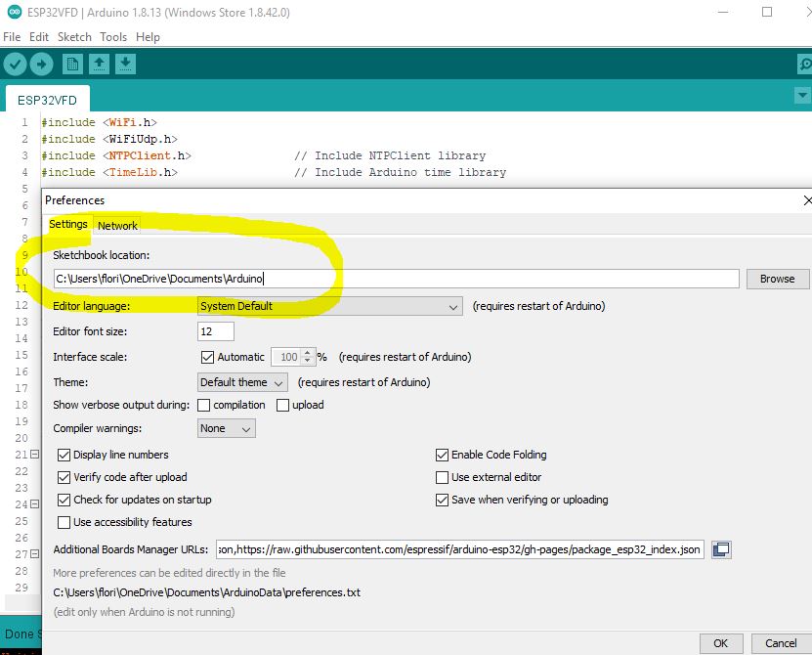Image resolution: width=812 pixels, height=655 pixels.
Task: Select the ESP32VFD sketch tab
Action: (x=47, y=100)
